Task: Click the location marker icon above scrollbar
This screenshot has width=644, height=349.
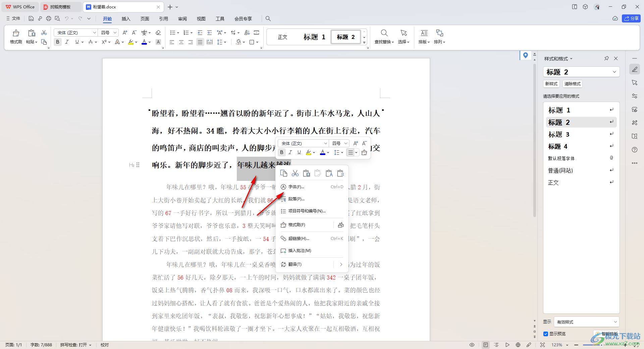Action: tap(525, 55)
